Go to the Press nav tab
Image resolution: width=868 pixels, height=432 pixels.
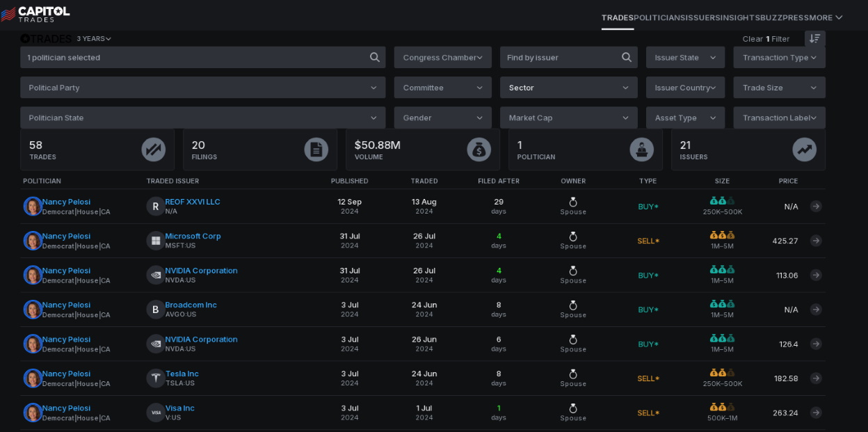point(796,17)
